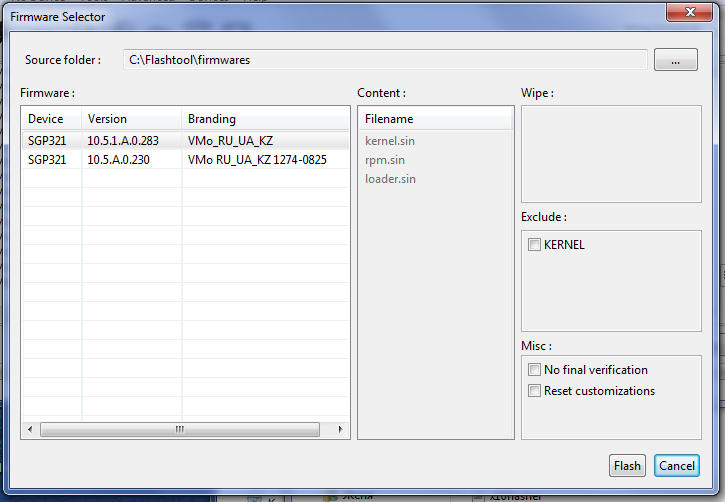Toggle the No final verification checkbox
Image resolution: width=725 pixels, height=502 pixels.
(535, 370)
